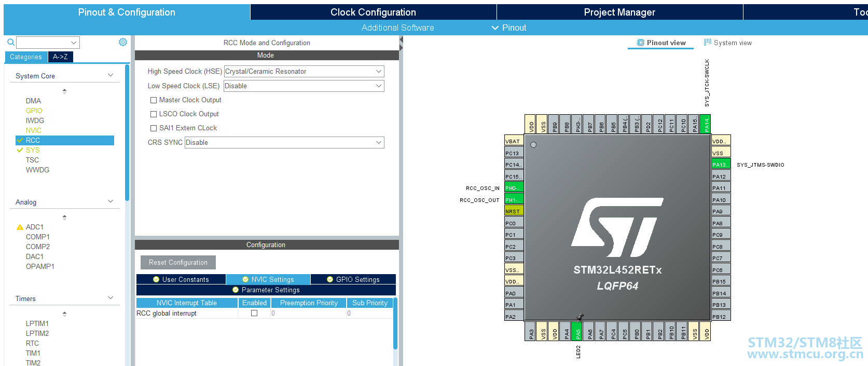This screenshot has width=868, height=366.
Task: Open the gear settings icon in categories panel
Action: [123, 42]
